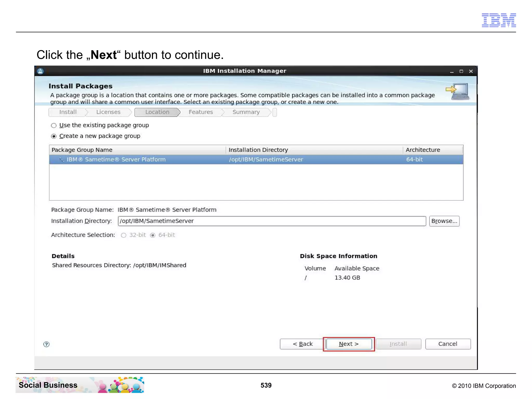The width and height of the screenshot is (532, 399).
Task: Click the Cancel button
Action: [x=448, y=344]
